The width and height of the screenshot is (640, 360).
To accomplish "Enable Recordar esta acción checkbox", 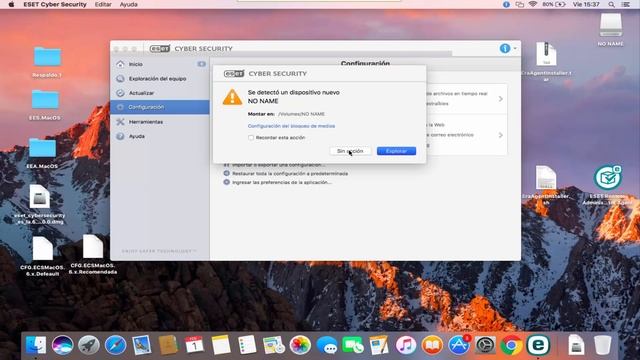I will (x=251, y=138).
